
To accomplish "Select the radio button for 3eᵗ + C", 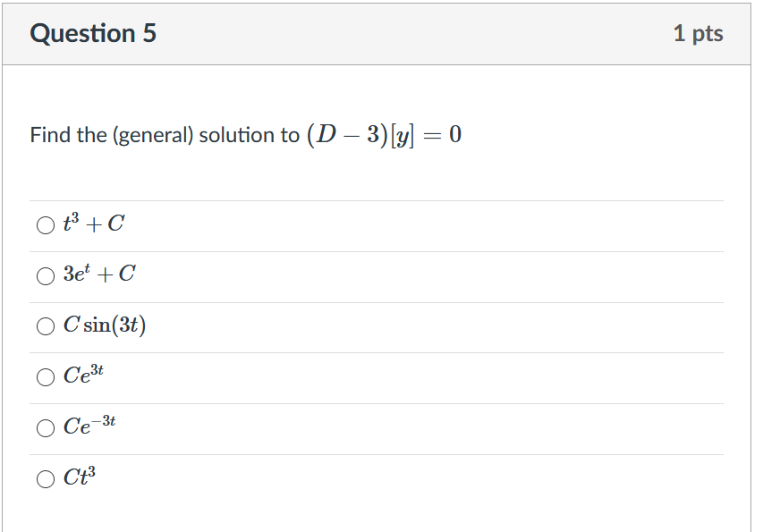I will (x=46, y=276).
